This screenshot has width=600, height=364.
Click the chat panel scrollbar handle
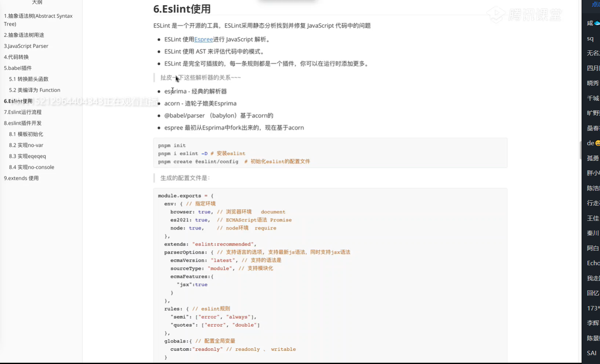coord(580,150)
